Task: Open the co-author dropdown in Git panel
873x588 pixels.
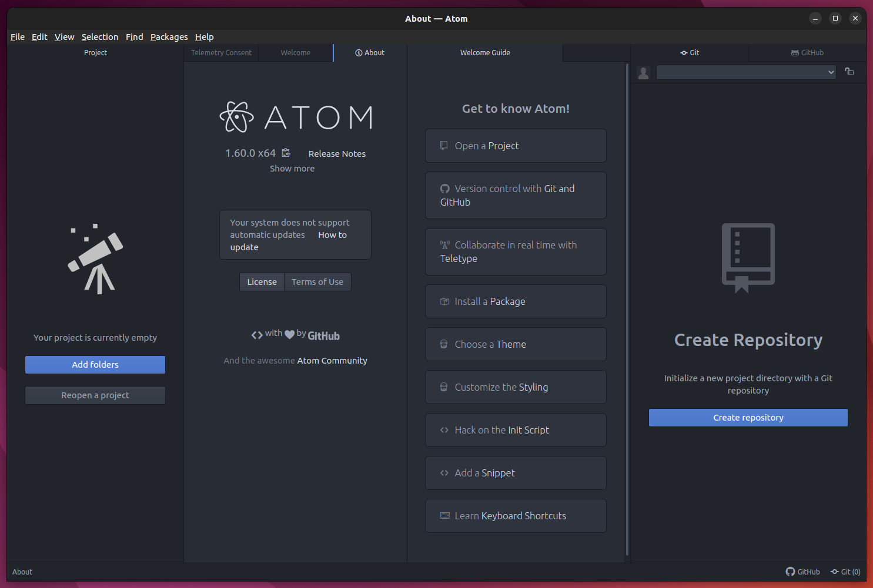Action: point(746,72)
